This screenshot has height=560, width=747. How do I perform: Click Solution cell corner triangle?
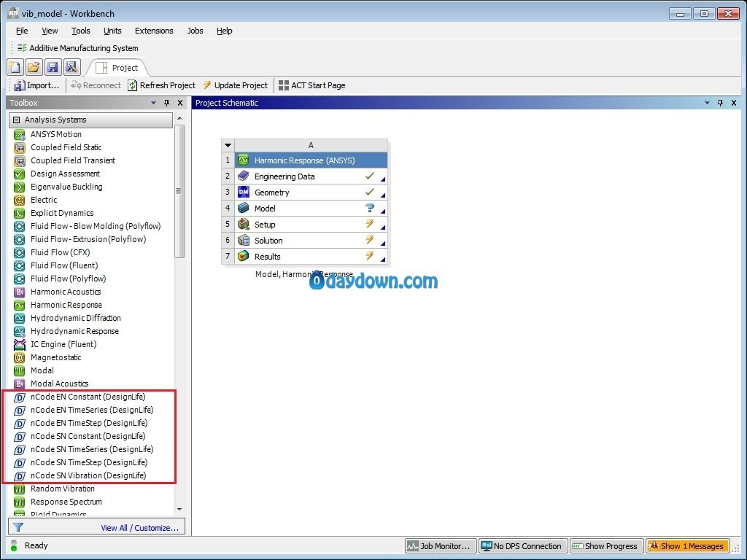point(383,244)
